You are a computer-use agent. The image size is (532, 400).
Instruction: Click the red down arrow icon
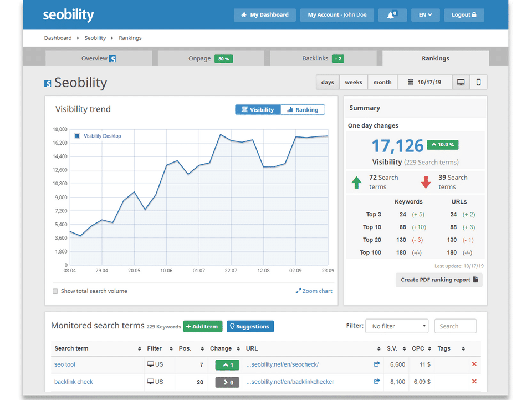[426, 183]
